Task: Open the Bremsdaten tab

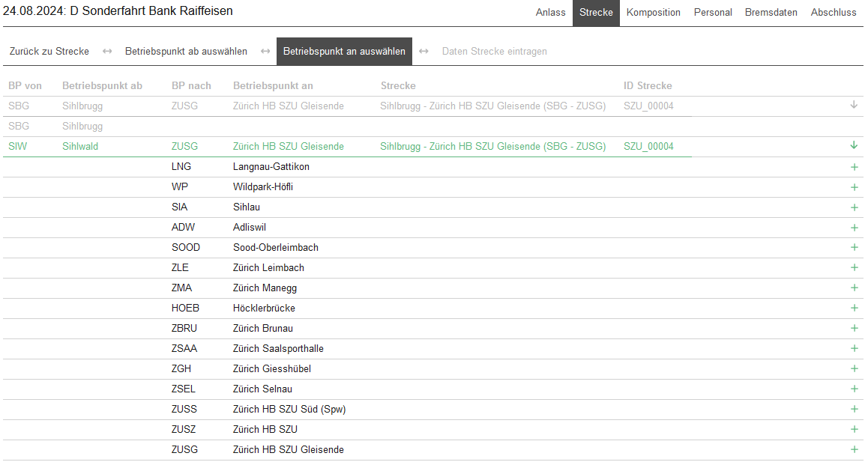Action: [x=771, y=13]
